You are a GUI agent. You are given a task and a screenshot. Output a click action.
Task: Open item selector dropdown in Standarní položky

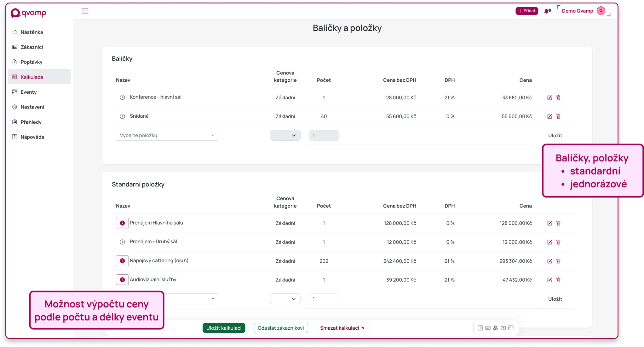[x=191, y=299]
